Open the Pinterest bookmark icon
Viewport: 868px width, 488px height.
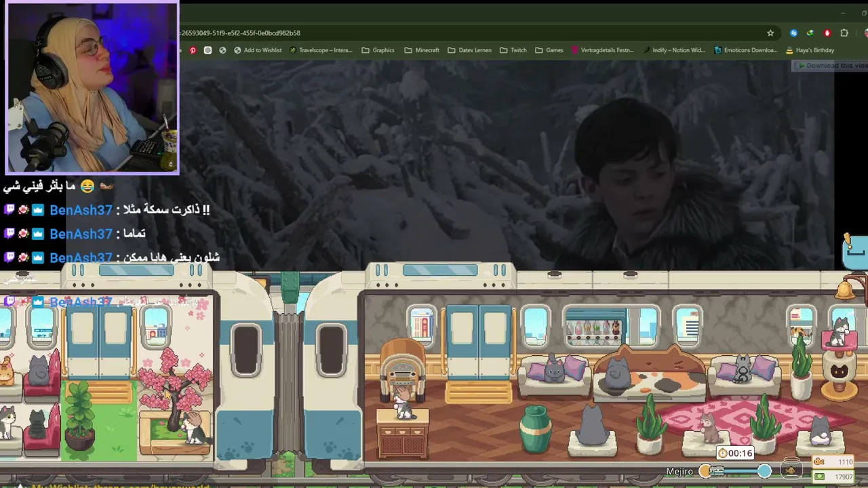[193, 50]
